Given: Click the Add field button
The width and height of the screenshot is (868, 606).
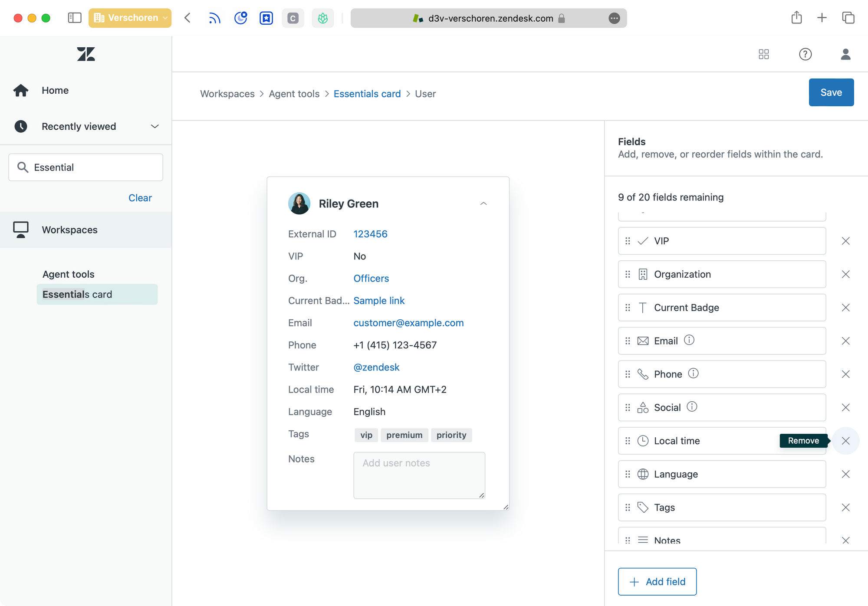Looking at the screenshot, I should (x=657, y=581).
